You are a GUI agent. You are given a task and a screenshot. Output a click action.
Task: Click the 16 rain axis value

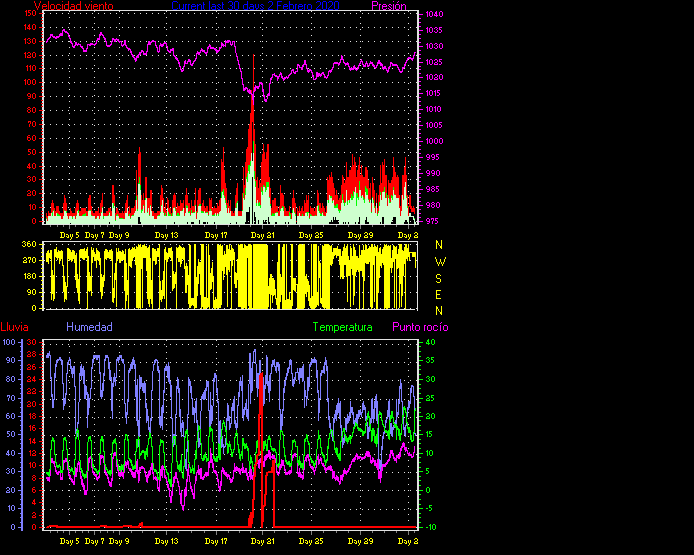pos(31,428)
